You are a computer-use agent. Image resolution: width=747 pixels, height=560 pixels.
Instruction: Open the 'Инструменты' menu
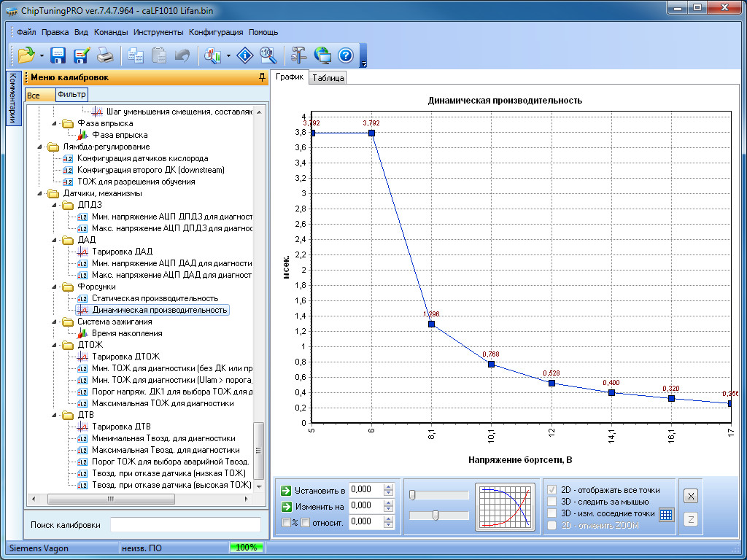158,32
